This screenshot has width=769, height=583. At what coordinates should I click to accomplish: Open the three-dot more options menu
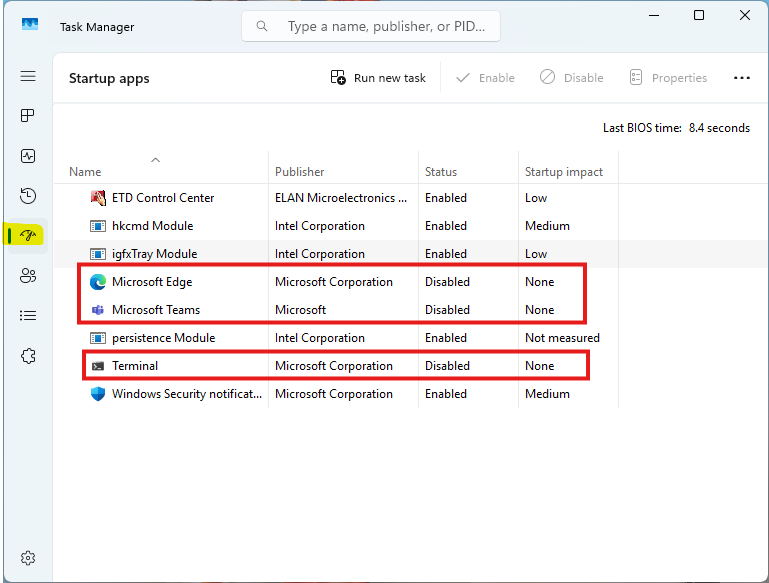(741, 78)
